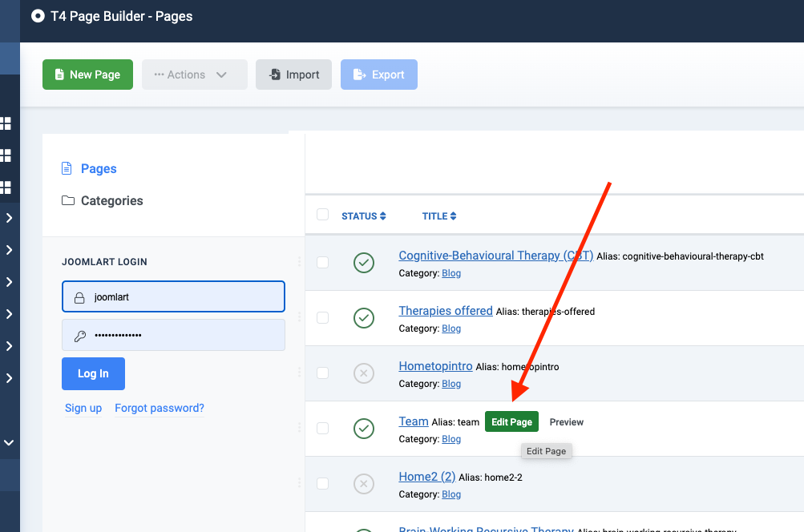This screenshot has width=804, height=532.
Task: Sort the list by TITLE column
Action: [439, 216]
